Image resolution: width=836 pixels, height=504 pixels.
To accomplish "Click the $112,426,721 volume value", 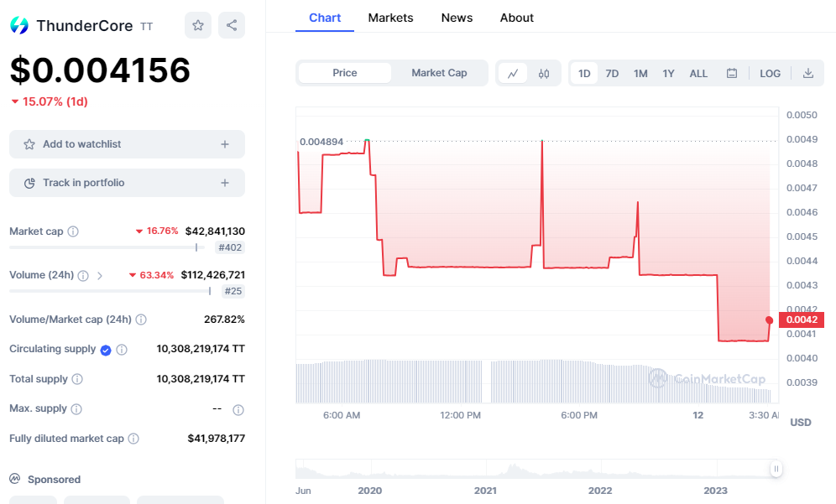I will click(x=212, y=275).
